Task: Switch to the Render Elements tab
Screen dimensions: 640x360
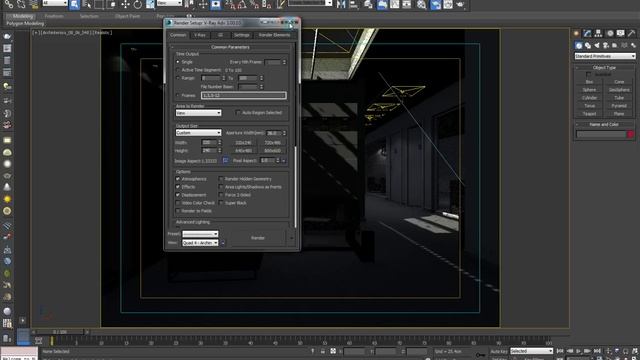Action: click(274, 35)
